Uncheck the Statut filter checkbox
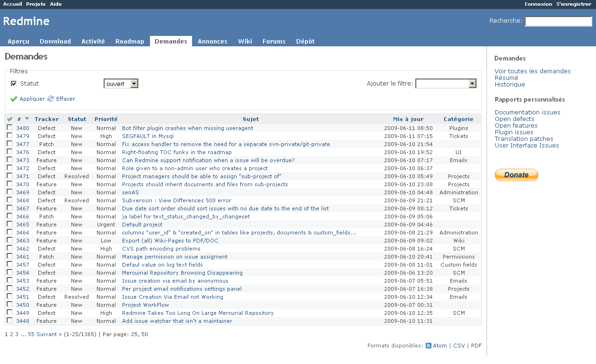 click(x=14, y=83)
